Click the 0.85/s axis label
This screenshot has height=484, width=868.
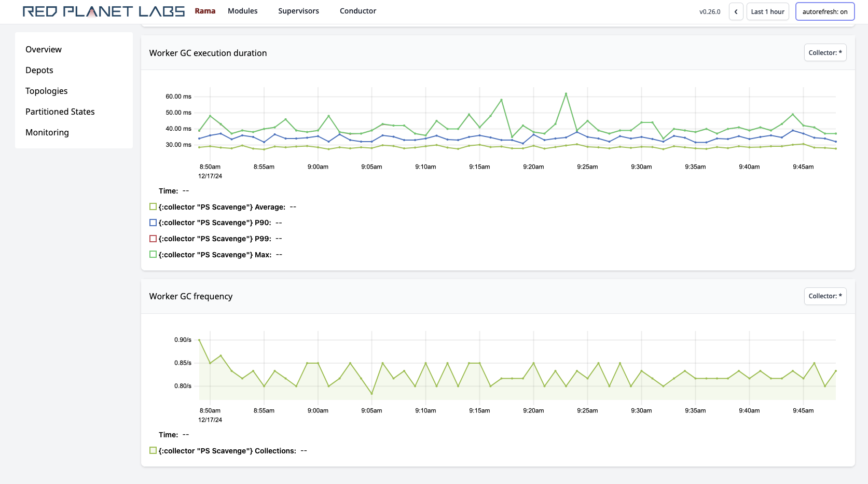183,363
